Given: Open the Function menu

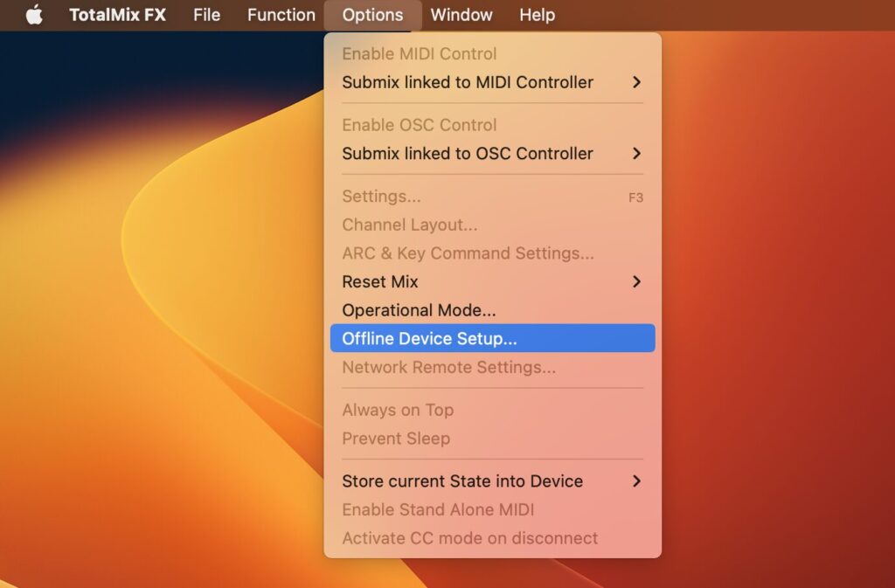Looking at the screenshot, I should [x=281, y=15].
